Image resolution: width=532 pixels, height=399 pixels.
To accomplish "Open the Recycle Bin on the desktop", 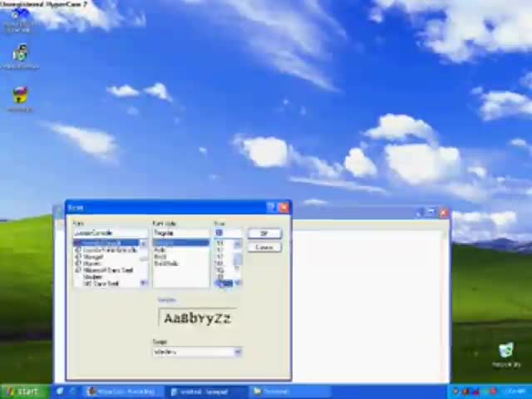I will (506, 355).
